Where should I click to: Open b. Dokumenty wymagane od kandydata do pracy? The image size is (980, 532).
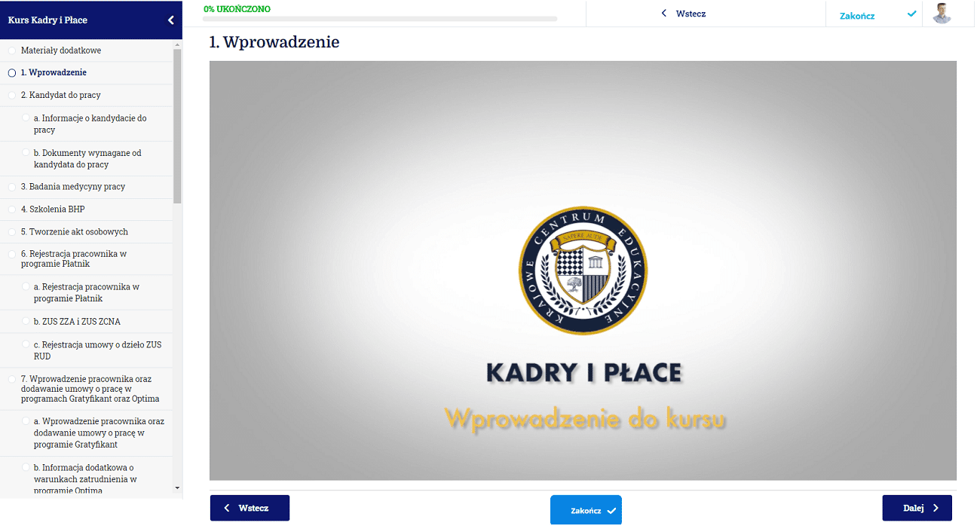tap(88, 158)
